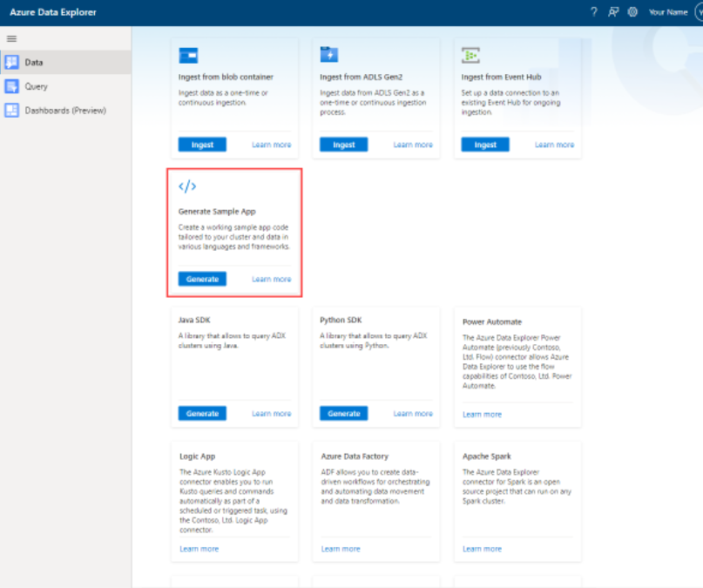Click Ingest under Event Hub

point(485,145)
